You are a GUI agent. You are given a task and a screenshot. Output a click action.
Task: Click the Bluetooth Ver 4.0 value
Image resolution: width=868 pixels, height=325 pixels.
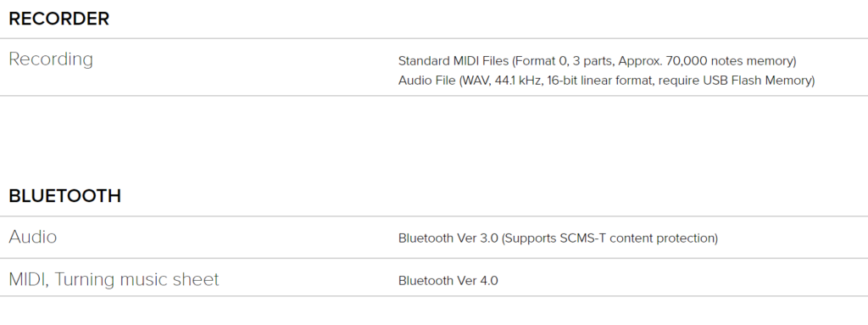tap(448, 281)
